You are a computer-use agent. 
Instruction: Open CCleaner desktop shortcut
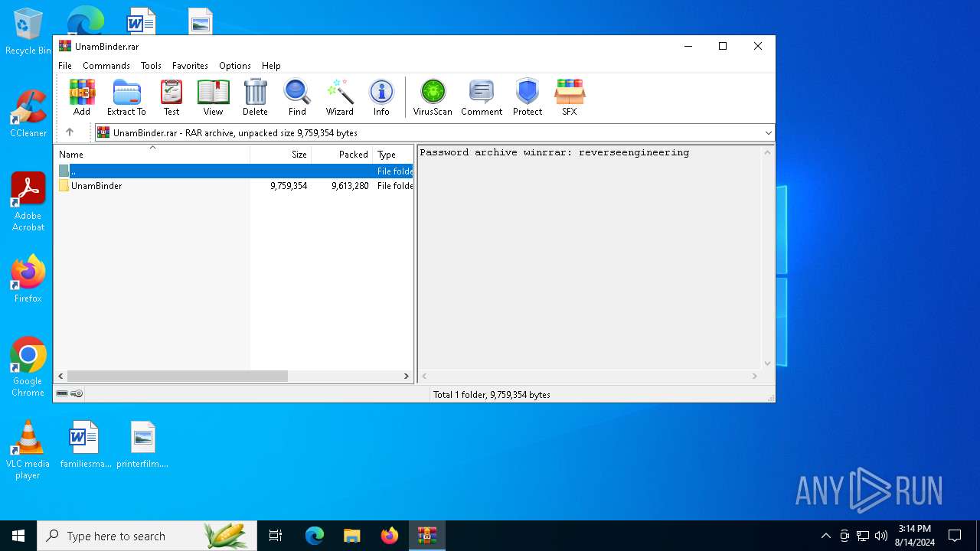tap(28, 113)
